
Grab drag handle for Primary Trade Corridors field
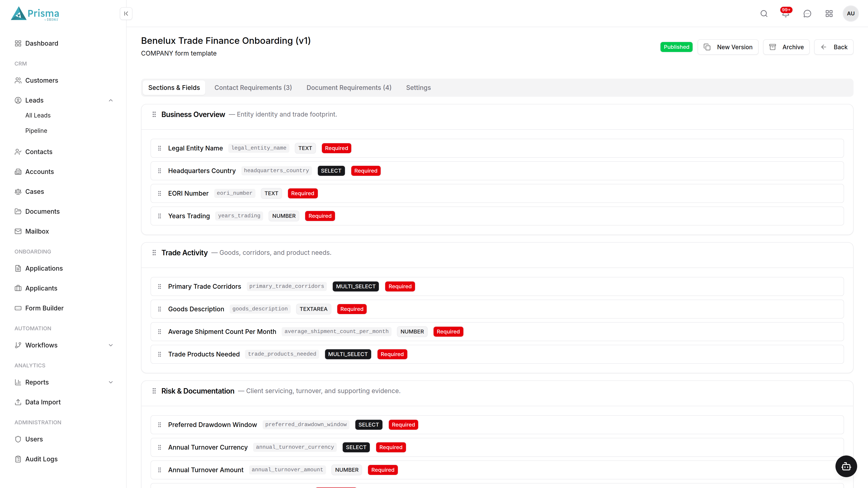pos(160,286)
